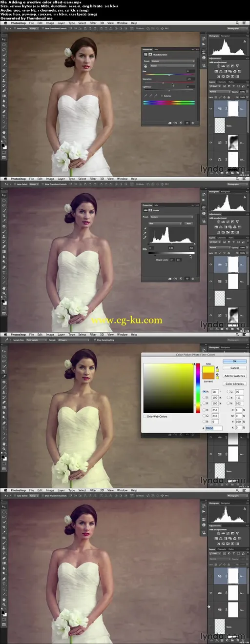
Task: Click the out-of-gamut warning triangle in Color Picker
Action: 217,367
